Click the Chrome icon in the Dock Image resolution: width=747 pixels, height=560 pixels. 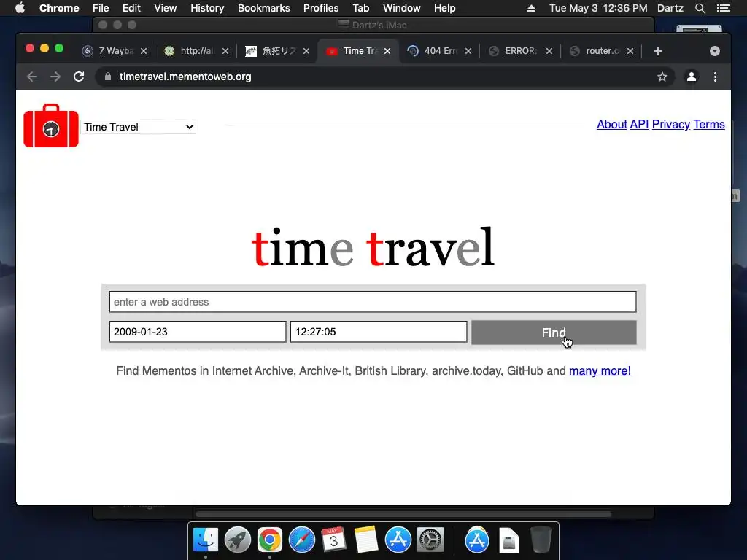pos(270,540)
